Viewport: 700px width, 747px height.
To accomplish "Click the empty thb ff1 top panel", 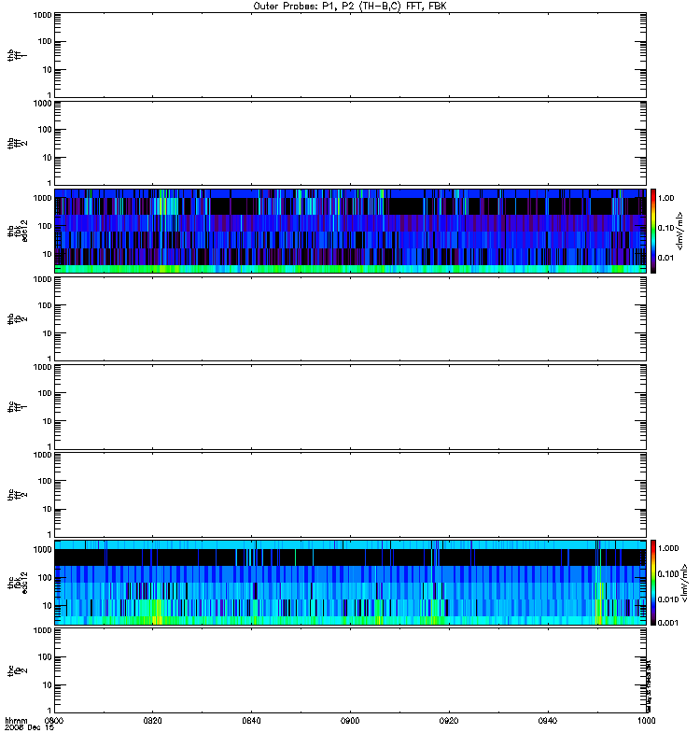I will [x=351, y=55].
